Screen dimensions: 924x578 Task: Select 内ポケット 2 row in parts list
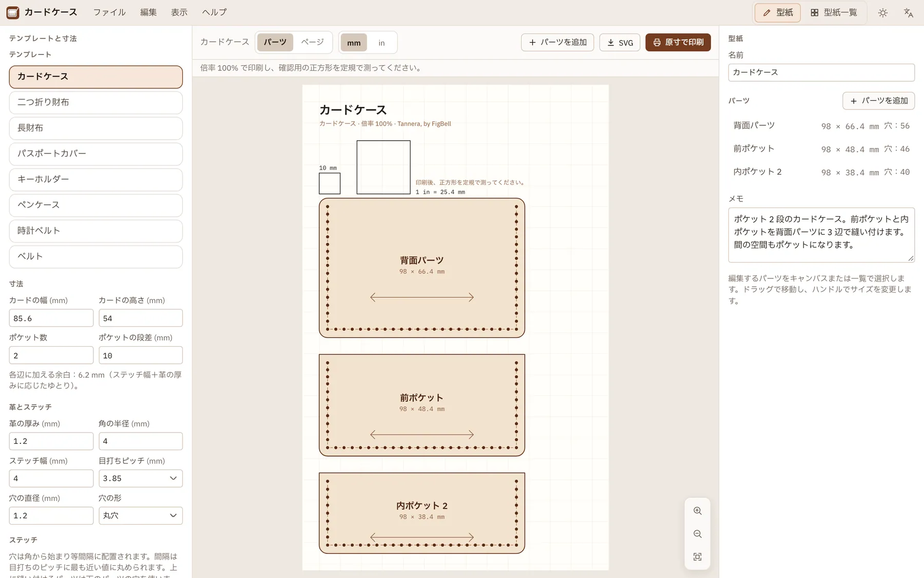point(821,172)
